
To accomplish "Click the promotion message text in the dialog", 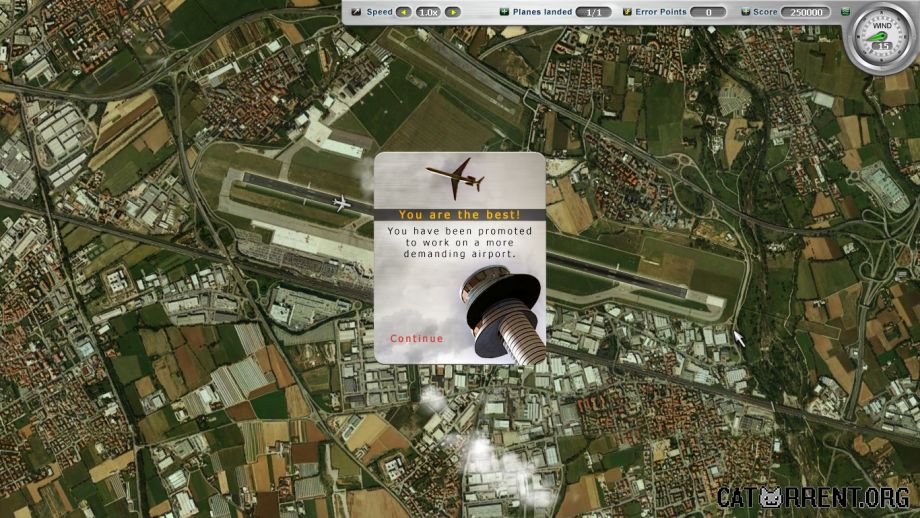I will pos(459,242).
